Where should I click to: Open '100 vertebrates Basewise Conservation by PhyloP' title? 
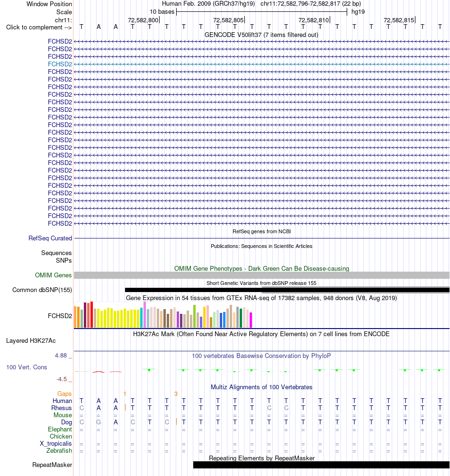click(x=261, y=356)
